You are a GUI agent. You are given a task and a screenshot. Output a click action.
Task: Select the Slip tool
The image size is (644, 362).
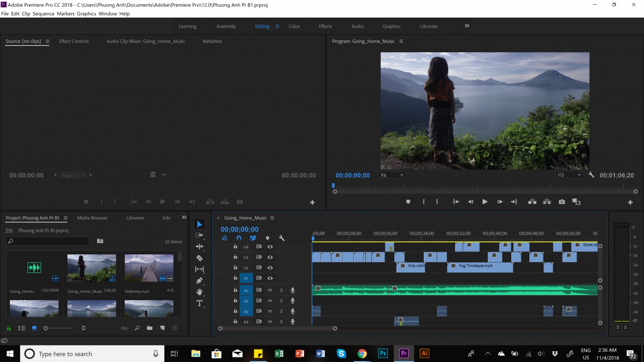200,269
